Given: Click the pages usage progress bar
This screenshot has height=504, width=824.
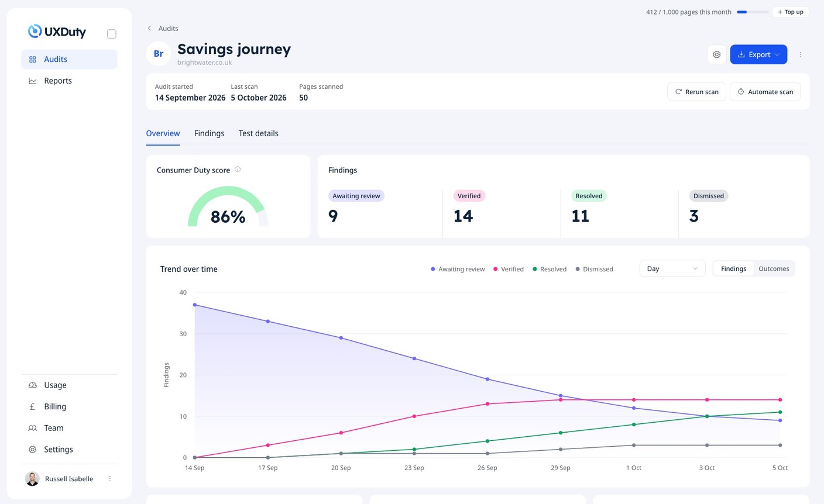Looking at the screenshot, I should pos(753,12).
